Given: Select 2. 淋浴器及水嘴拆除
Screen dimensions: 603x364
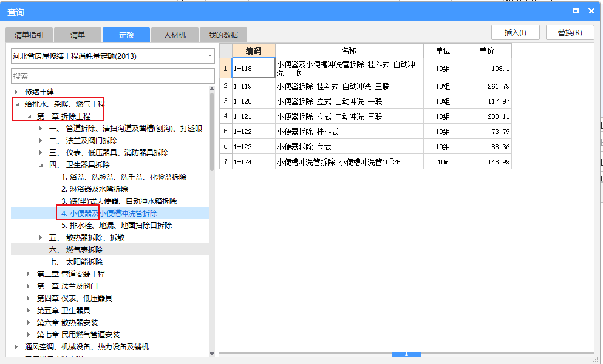Looking at the screenshot, I should 95,189.
